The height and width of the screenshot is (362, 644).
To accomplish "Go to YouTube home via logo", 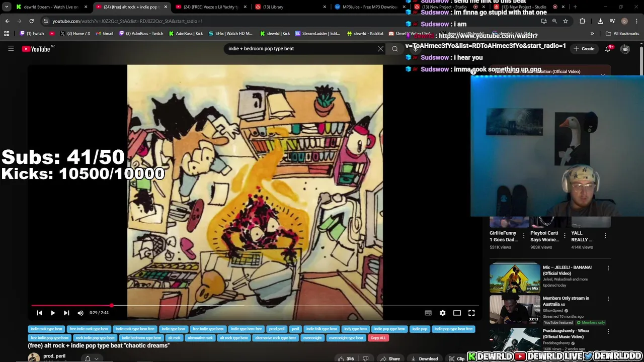I will pos(36,49).
